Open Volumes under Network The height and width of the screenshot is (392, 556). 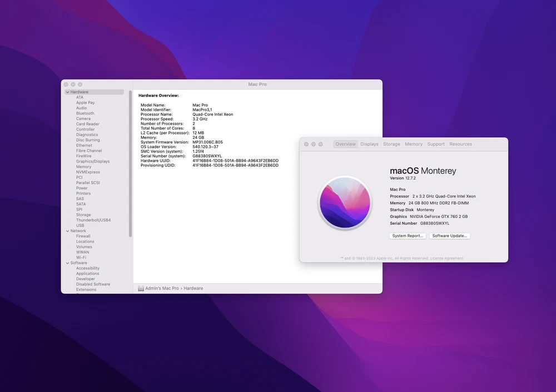click(x=84, y=246)
